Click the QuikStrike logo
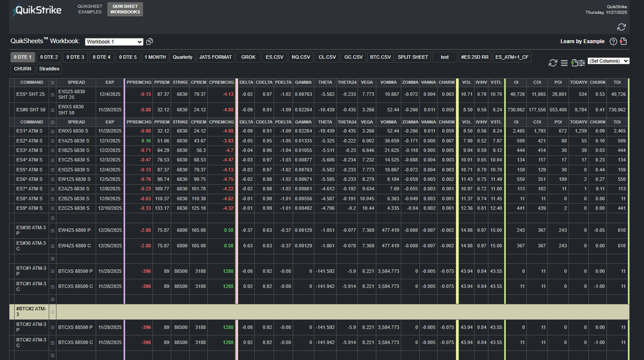This screenshot has height=360, width=644. [36, 10]
